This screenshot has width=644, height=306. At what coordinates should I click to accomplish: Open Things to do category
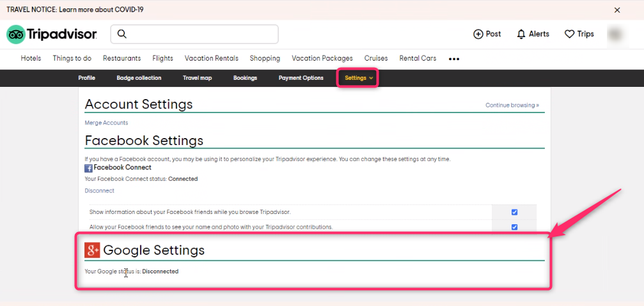[72, 58]
